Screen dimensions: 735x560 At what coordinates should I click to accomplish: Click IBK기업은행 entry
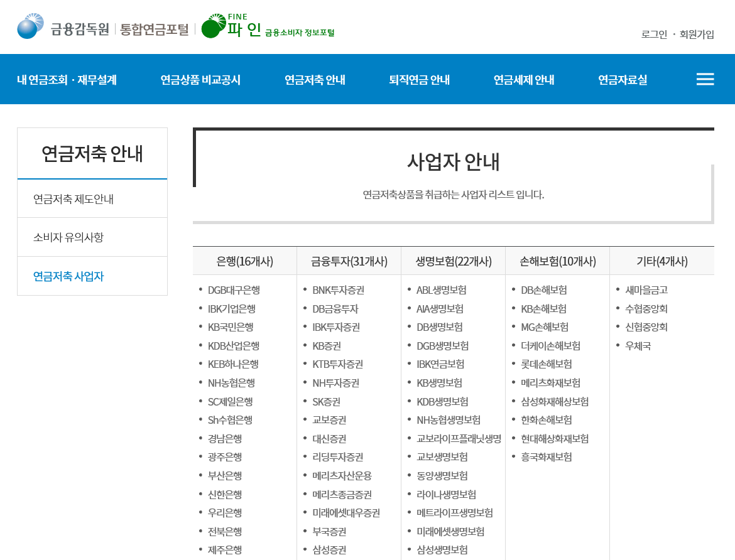coord(232,309)
